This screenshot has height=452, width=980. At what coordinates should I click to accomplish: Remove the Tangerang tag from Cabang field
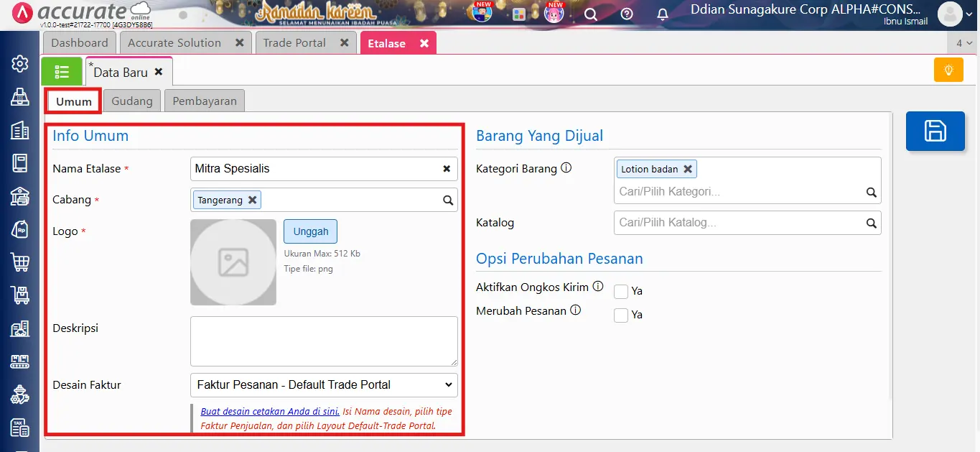tap(252, 200)
